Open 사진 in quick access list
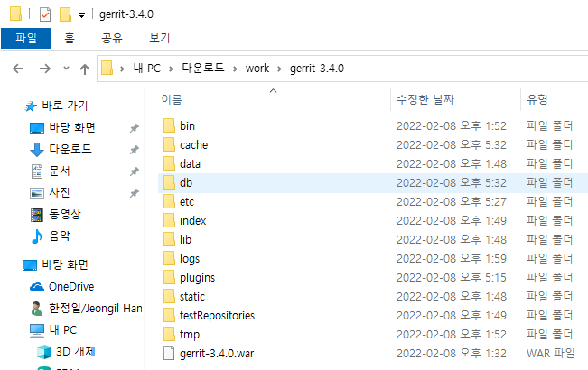The width and height of the screenshot is (588, 370). [60, 192]
